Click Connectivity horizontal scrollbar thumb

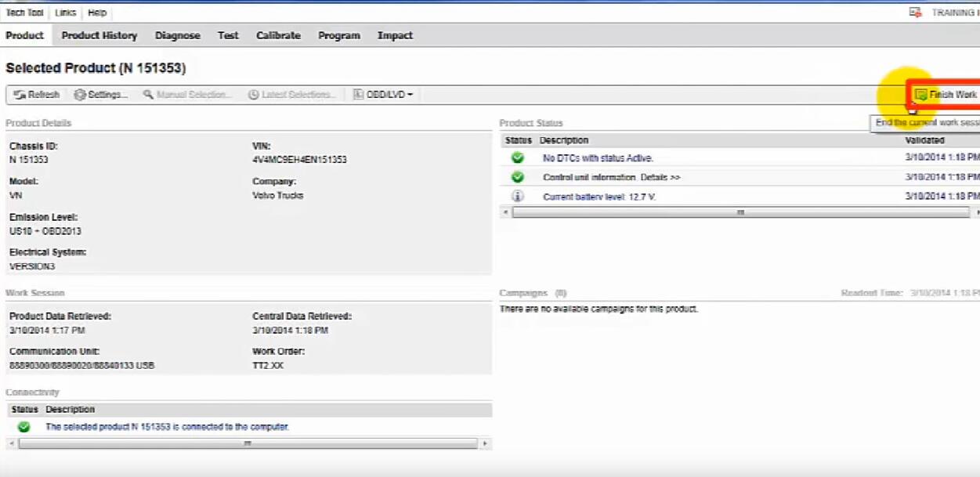[x=248, y=443]
